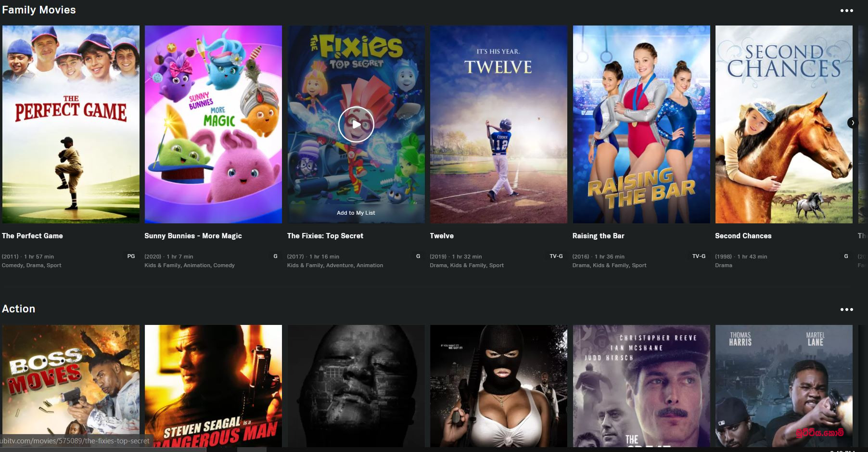This screenshot has width=868, height=452.
Task: Open Raising the Bar title link
Action: pyautogui.click(x=598, y=236)
